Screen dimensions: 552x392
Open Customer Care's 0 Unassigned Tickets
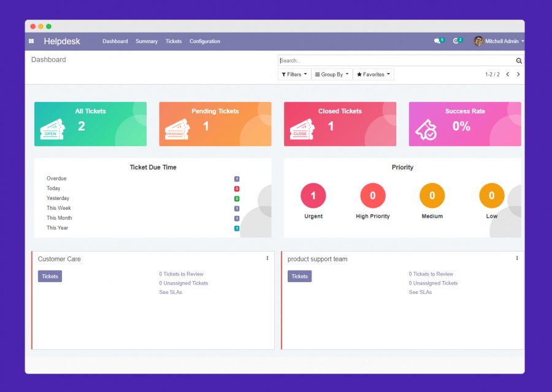pos(183,283)
